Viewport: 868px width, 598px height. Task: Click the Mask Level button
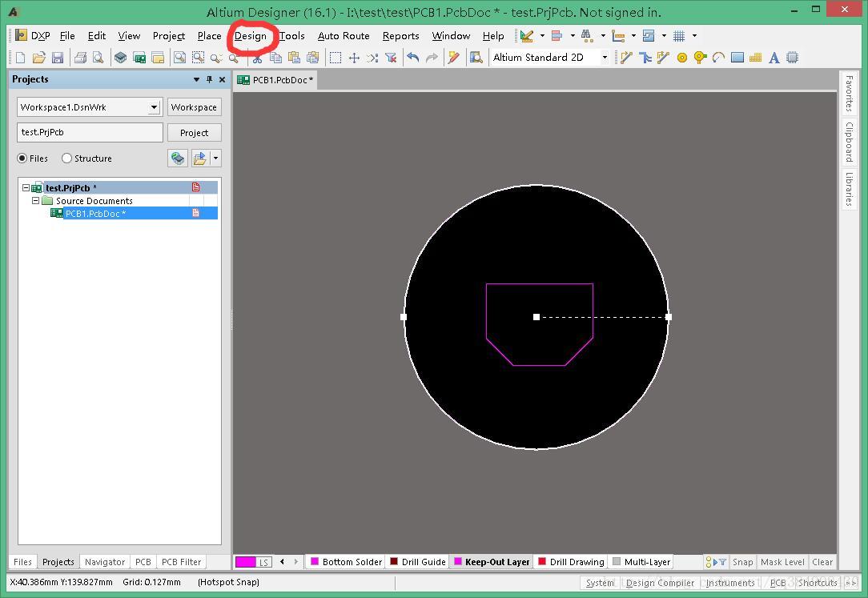[x=782, y=562]
